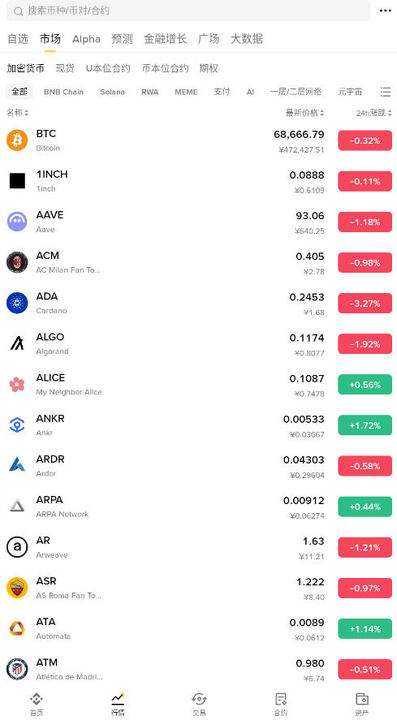Open the three-dot more options menu

click(x=385, y=11)
